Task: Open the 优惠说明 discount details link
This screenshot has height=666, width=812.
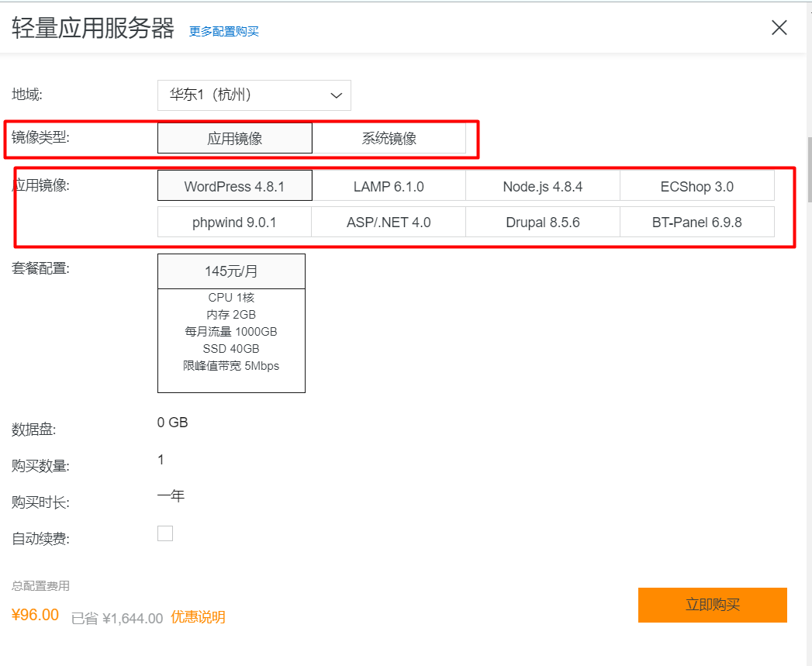Action: click(x=198, y=617)
